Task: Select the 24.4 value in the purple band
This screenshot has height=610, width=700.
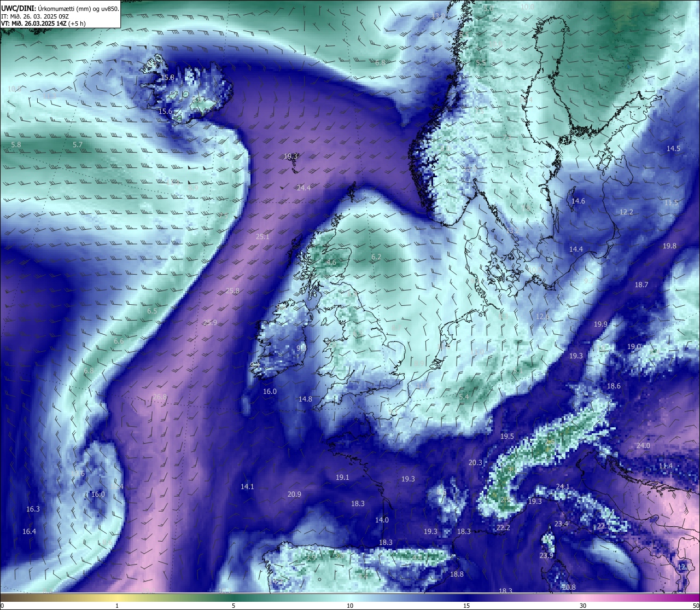Action: (304, 188)
